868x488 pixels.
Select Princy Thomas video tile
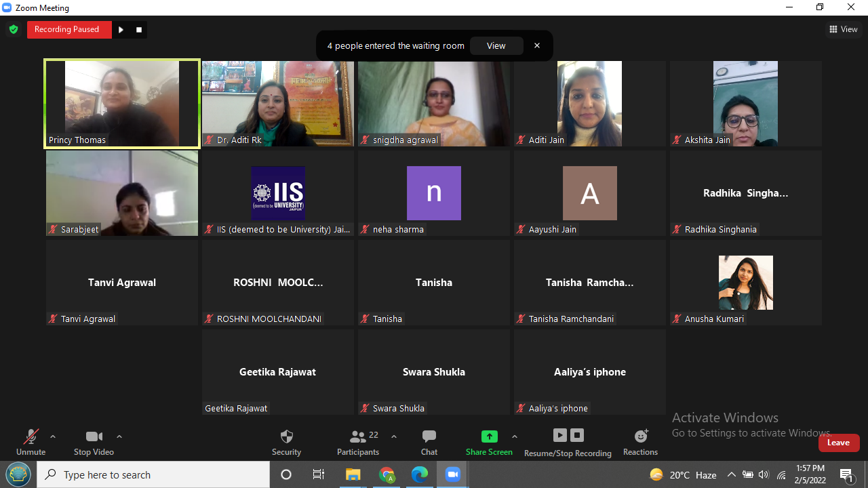tap(122, 103)
